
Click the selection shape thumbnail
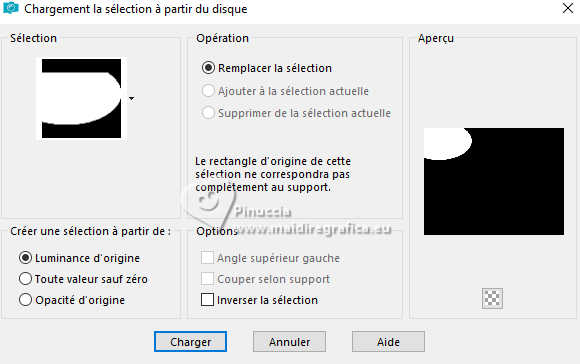[81, 98]
